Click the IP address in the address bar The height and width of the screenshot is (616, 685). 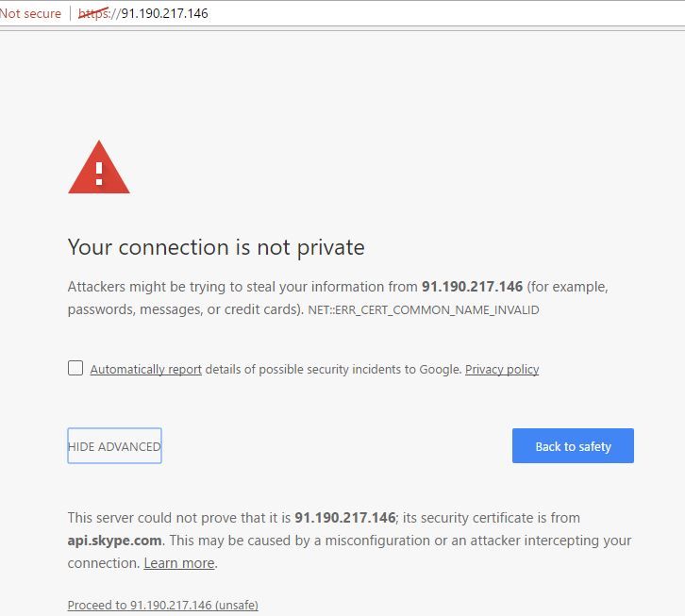coord(164,14)
